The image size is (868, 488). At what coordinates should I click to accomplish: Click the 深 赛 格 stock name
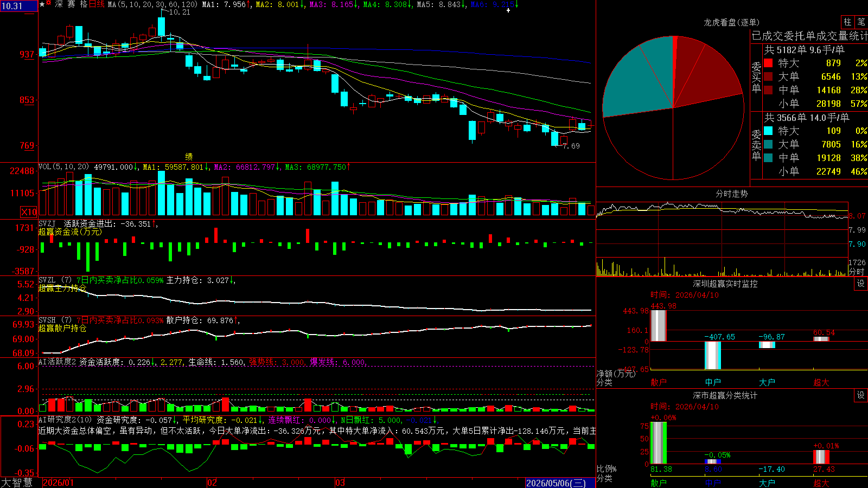pos(71,4)
